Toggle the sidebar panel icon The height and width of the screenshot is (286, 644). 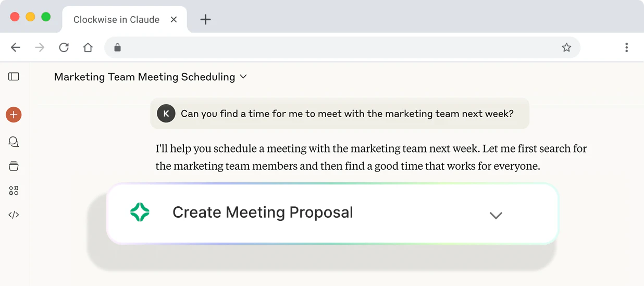[14, 77]
